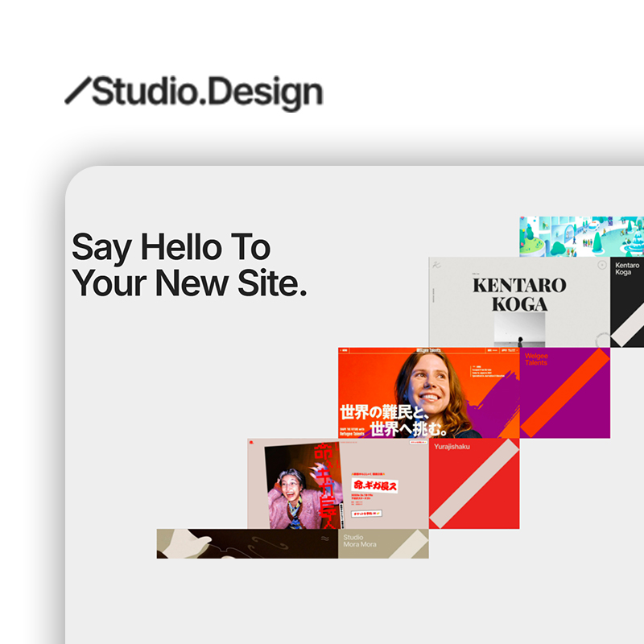Select the red Yurajishaku label tile
Screen dimensions: 644x644
pos(474,484)
